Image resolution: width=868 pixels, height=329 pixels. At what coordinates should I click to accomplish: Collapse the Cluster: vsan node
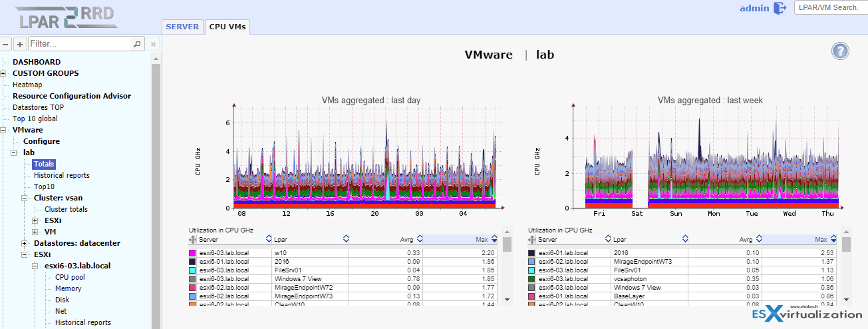click(25, 198)
